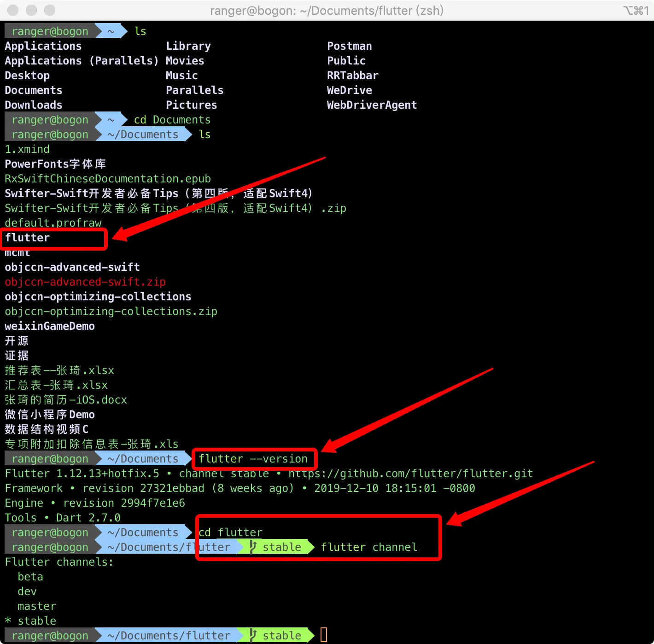The image size is (654, 644).
Task: Click the terminal cursor block at the final prompt
Action: [x=324, y=635]
